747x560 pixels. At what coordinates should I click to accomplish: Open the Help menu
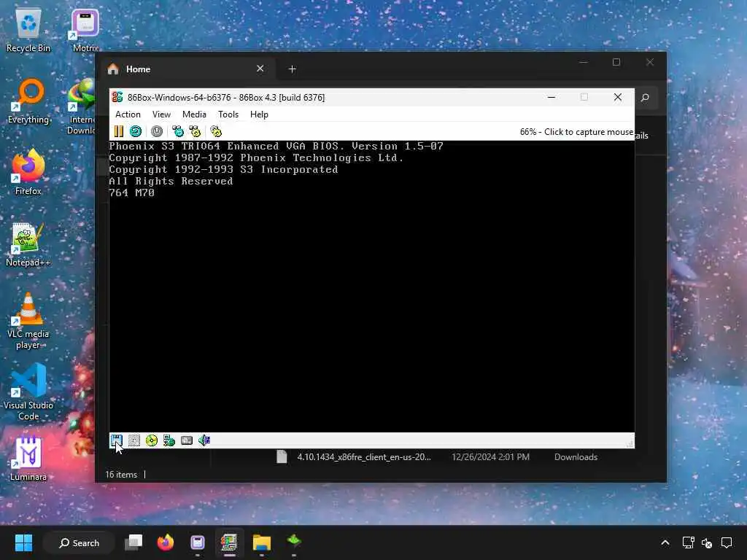click(259, 114)
